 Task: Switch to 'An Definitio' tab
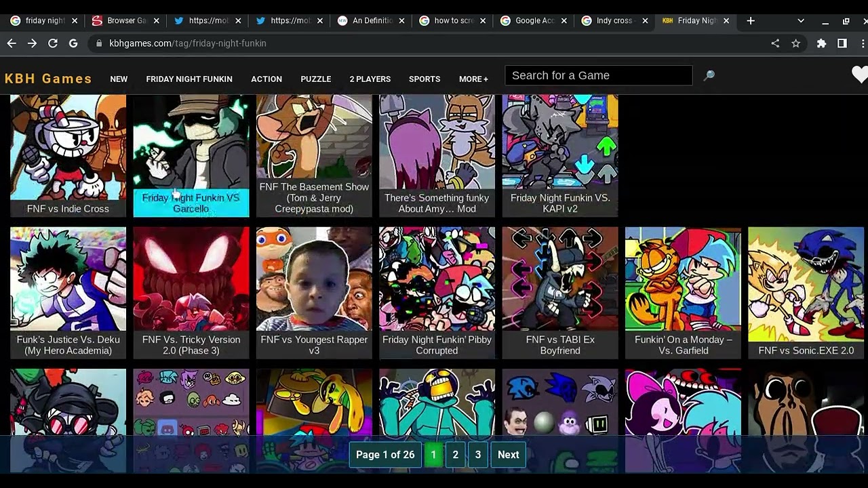(370, 20)
